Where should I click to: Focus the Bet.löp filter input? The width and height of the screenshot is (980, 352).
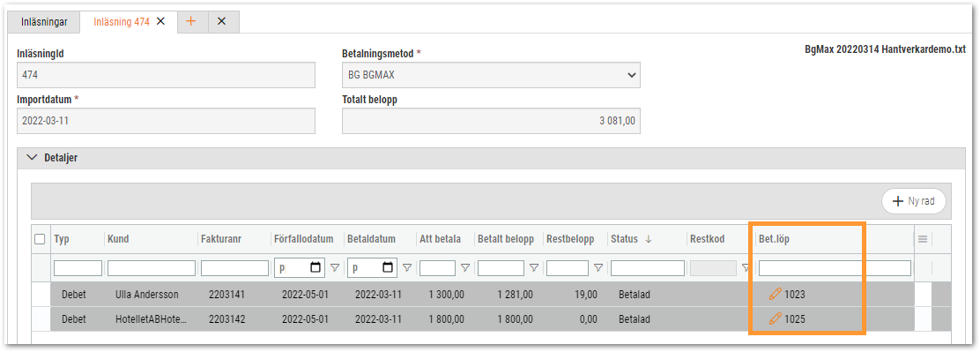coord(835,267)
